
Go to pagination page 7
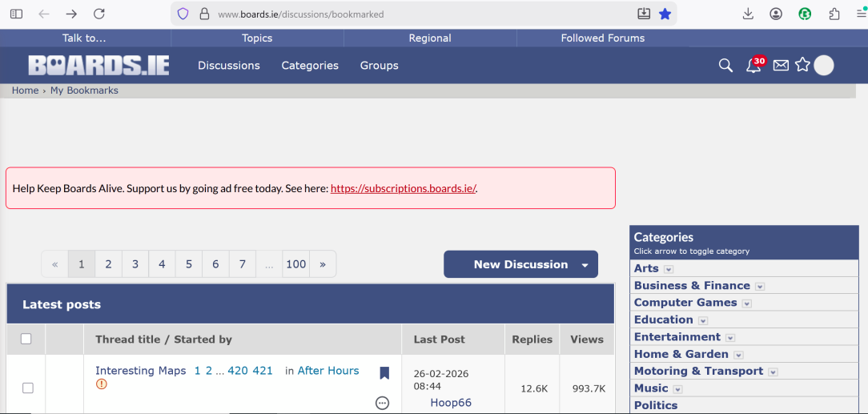click(x=243, y=264)
